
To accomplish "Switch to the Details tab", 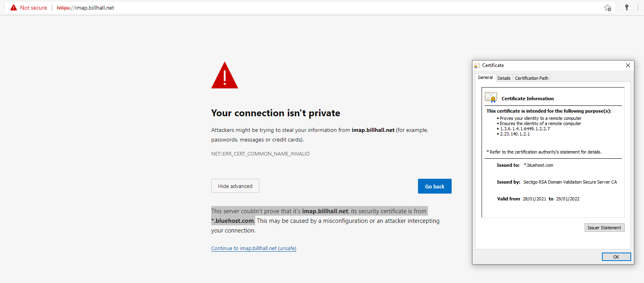I will click(x=504, y=78).
